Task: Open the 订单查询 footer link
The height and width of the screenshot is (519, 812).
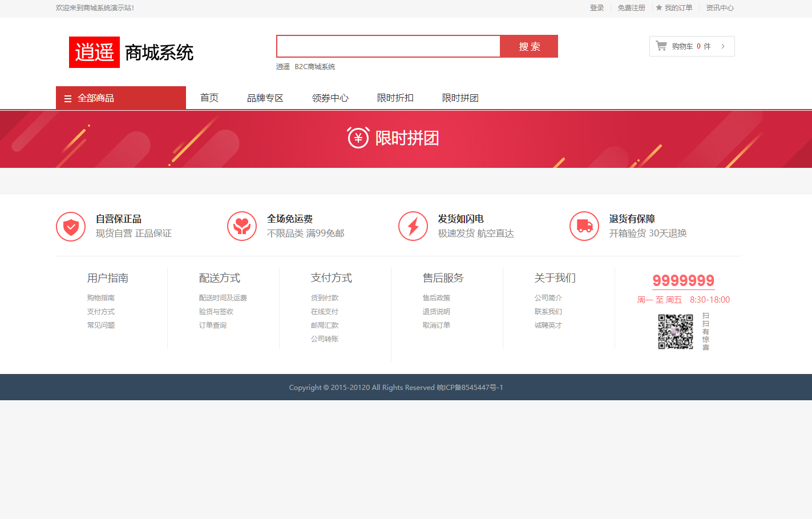Action: pos(213,325)
